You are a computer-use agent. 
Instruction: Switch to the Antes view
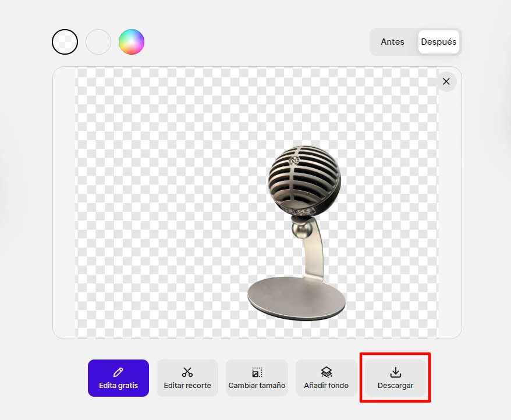coord(392,42)
